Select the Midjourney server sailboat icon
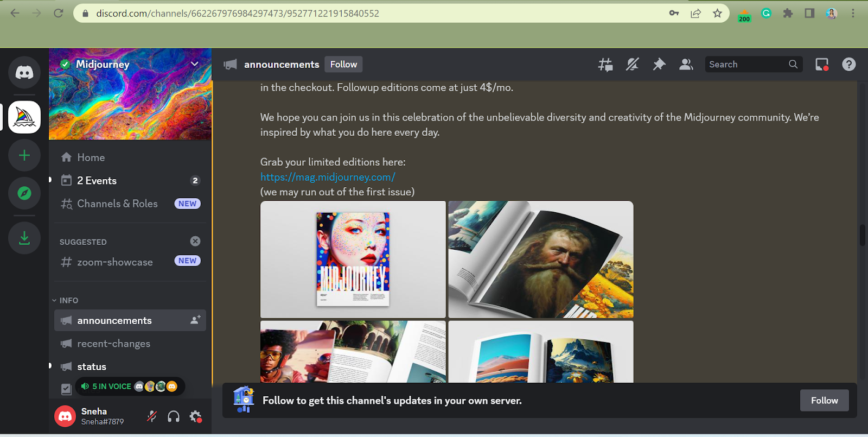 (x=24, y=117)
